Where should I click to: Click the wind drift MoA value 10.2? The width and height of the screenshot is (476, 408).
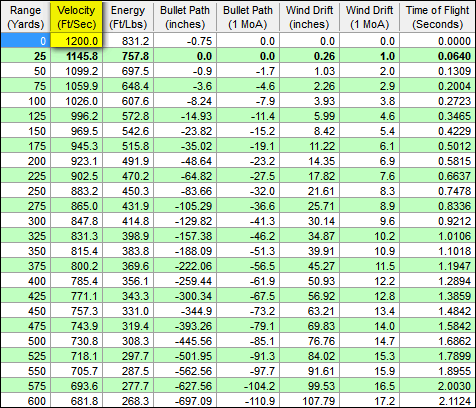[370, 236]
